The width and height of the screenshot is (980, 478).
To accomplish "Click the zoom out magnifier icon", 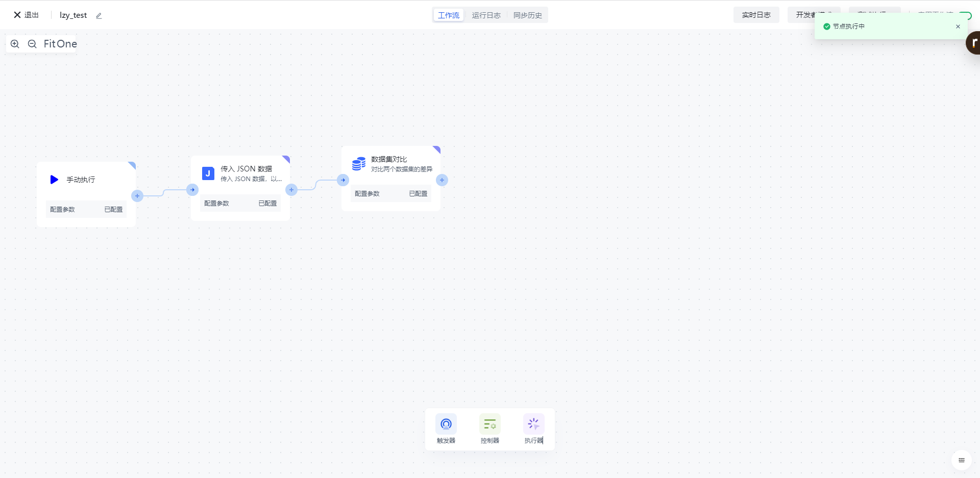I will 32,44.
